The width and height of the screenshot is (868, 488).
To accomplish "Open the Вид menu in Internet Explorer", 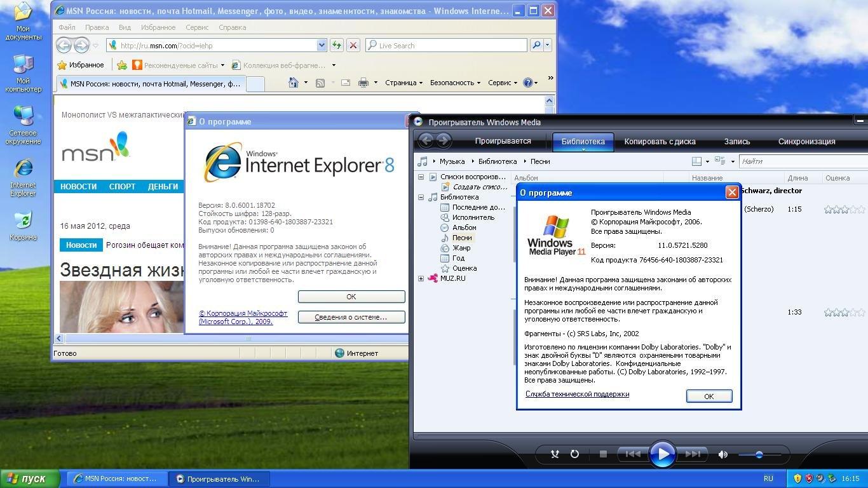I will click(x=125, y=27).
